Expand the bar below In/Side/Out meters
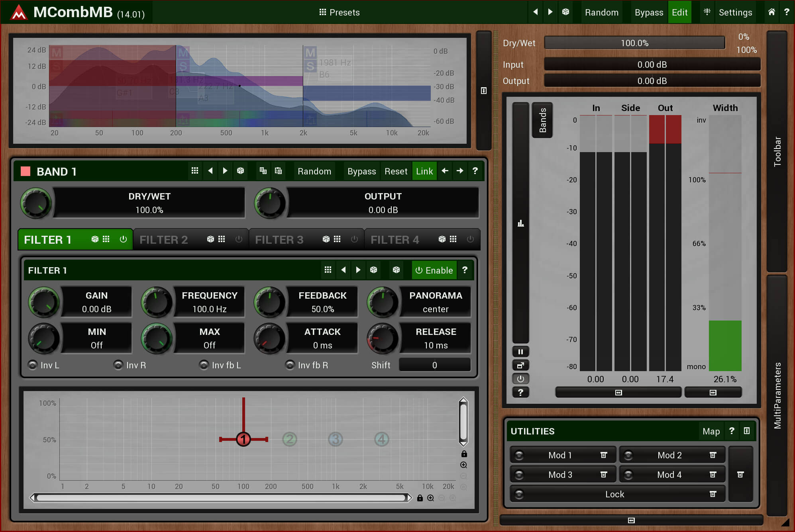Image resolution: width=795 pixels, height=532 pixels. click(618, 393)
